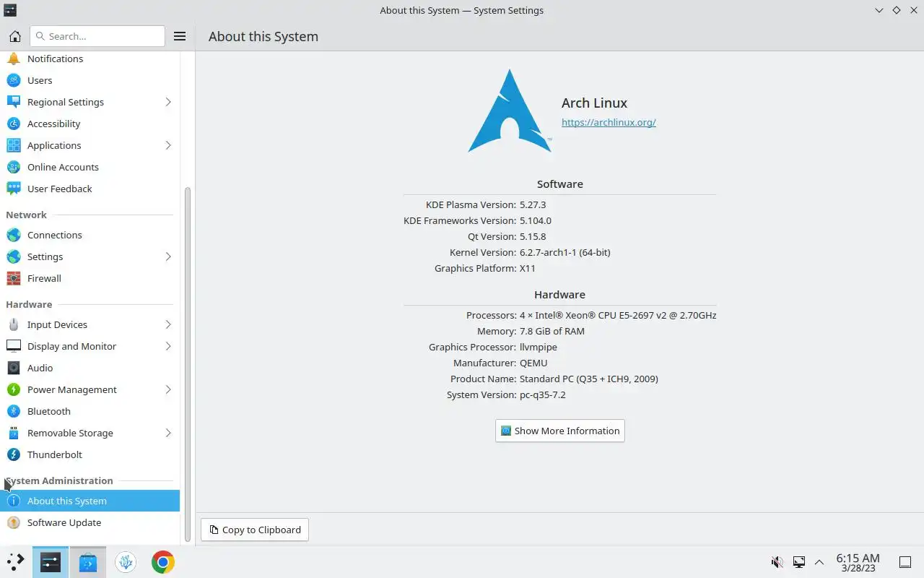Click the Removable Storage icon
This screenshot has height=578, width=924.
point(13,433)
